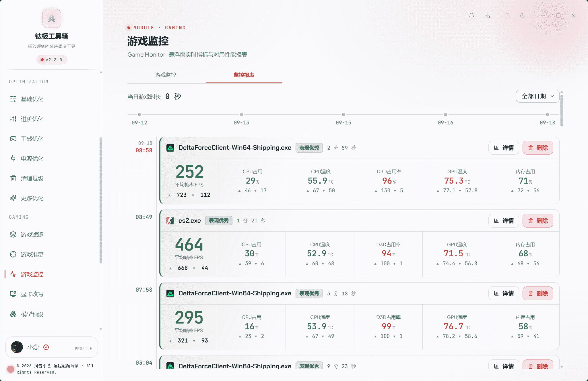Click the download icon in header
The image size is (588, 381).
487,16
